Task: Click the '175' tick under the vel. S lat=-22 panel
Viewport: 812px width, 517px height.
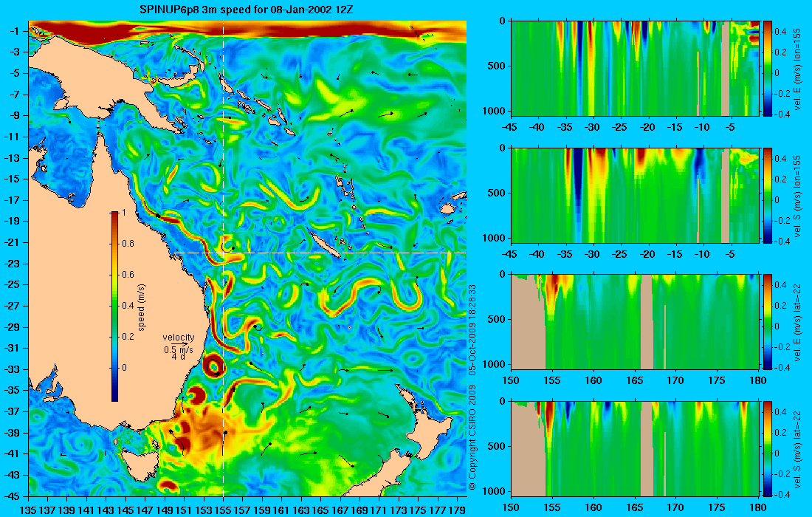Action: [x=717, y=507]
